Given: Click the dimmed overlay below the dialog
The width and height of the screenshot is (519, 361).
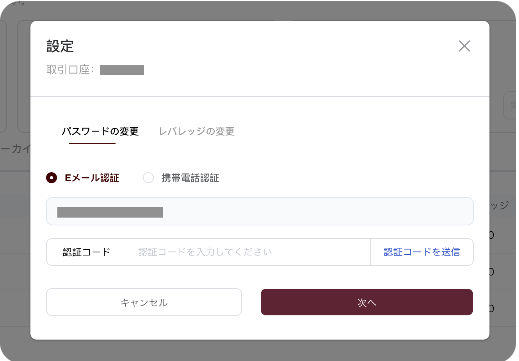Looking at the screenshot, I should point(260,351).
